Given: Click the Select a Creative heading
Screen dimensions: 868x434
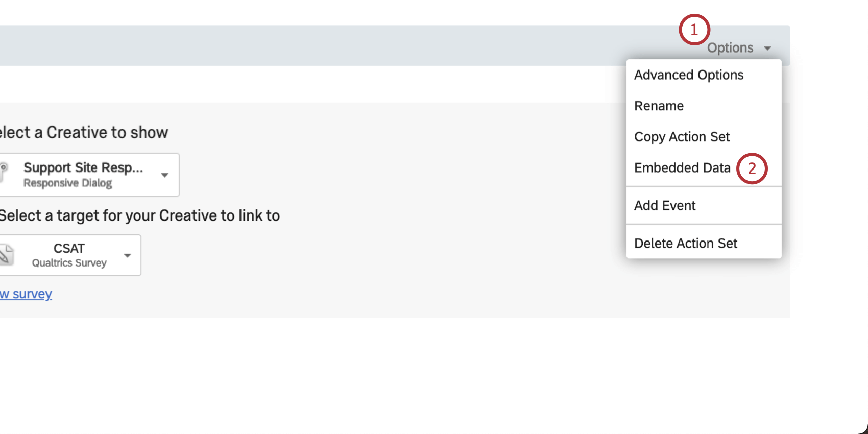Looking at the screenshot, I should coord(84,132).
